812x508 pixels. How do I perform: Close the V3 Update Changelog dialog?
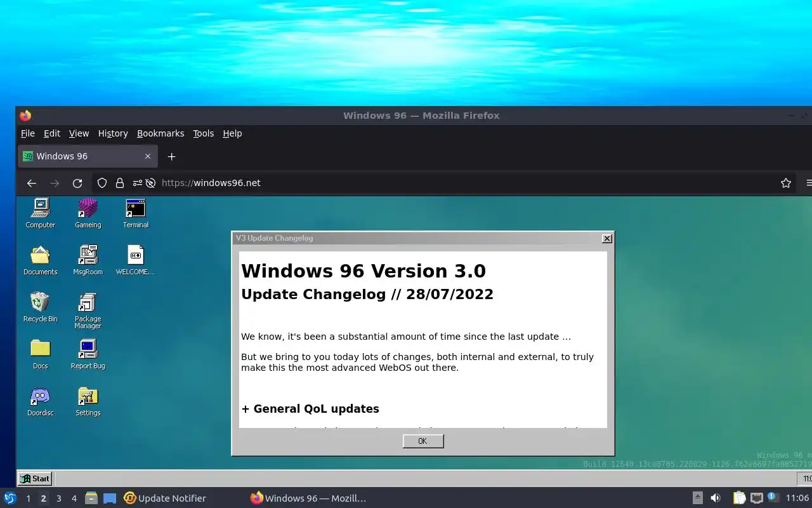click(x=607, y=238)
